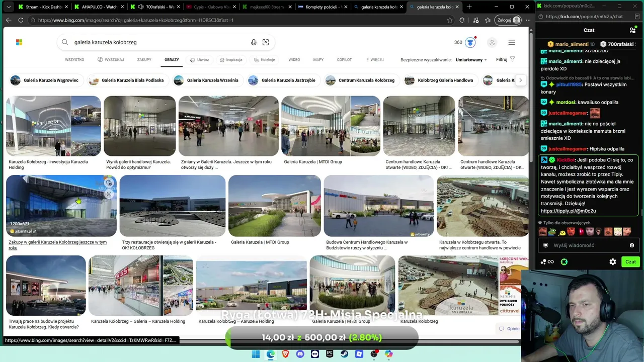
Task: Click the Inspiracja button
Action: click(x=231, y=60)
